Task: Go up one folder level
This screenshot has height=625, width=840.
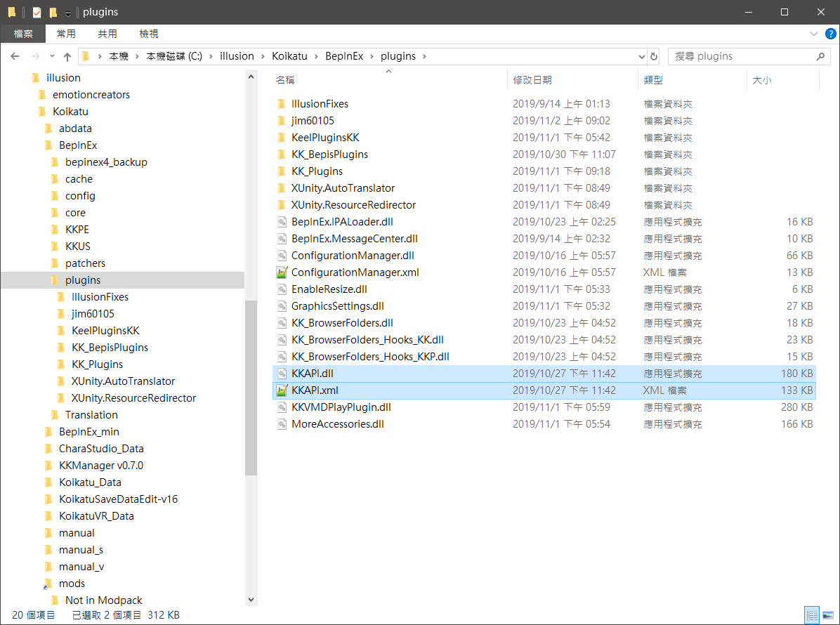Action: pyautogui.click(x=67, y=56)
